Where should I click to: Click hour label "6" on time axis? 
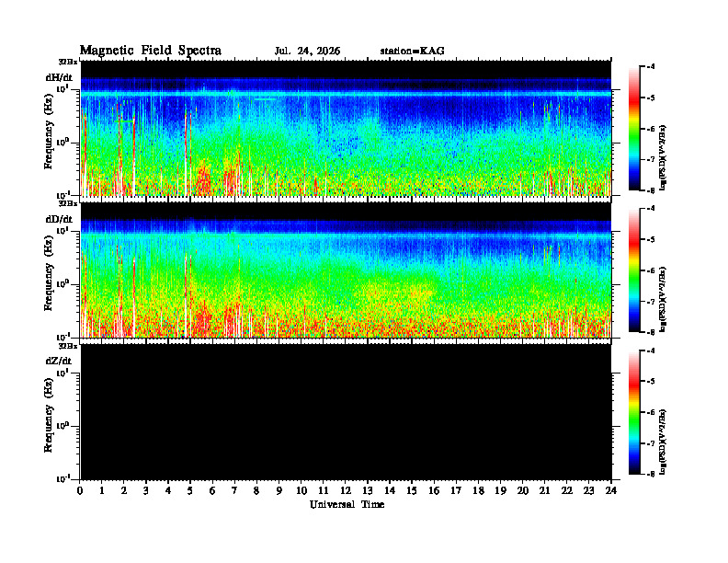pos(212,491)
